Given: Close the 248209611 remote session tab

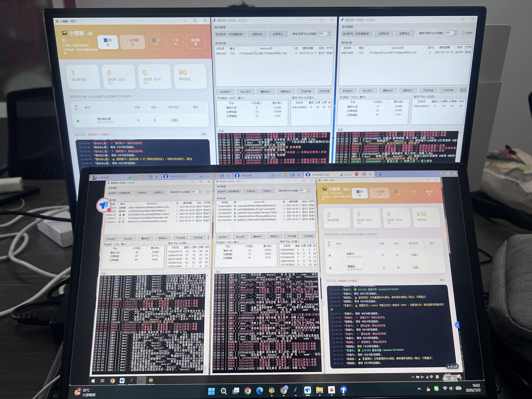Looking at the screenshot, I should [228, 176].
